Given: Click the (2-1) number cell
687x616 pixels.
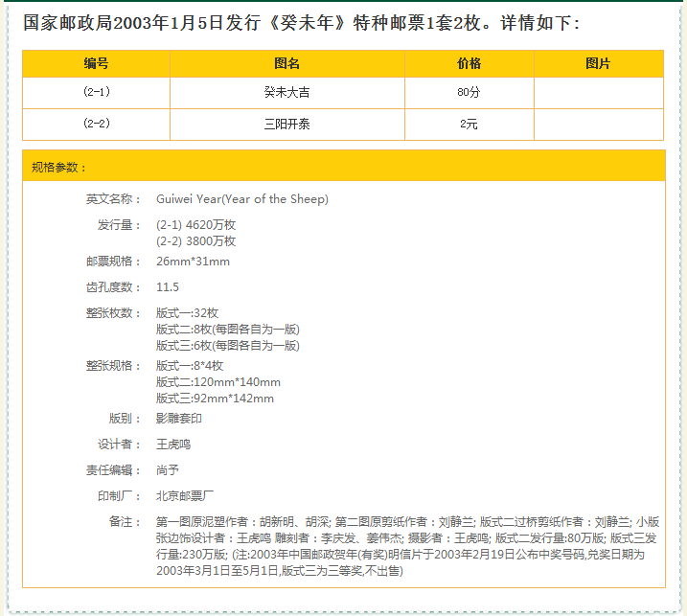Looking at the screenshot, I should [x=97, y=92].
